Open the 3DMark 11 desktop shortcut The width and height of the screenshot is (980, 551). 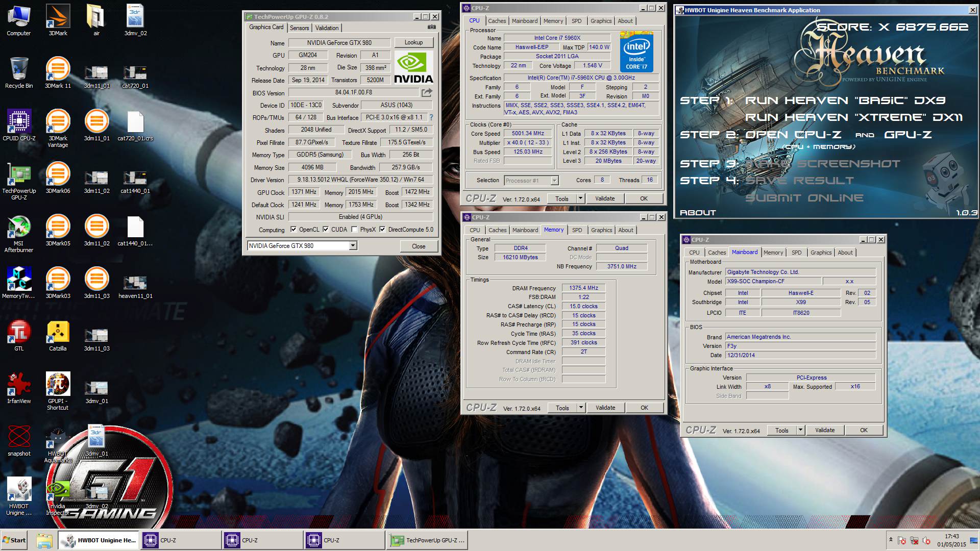point(58,72)
